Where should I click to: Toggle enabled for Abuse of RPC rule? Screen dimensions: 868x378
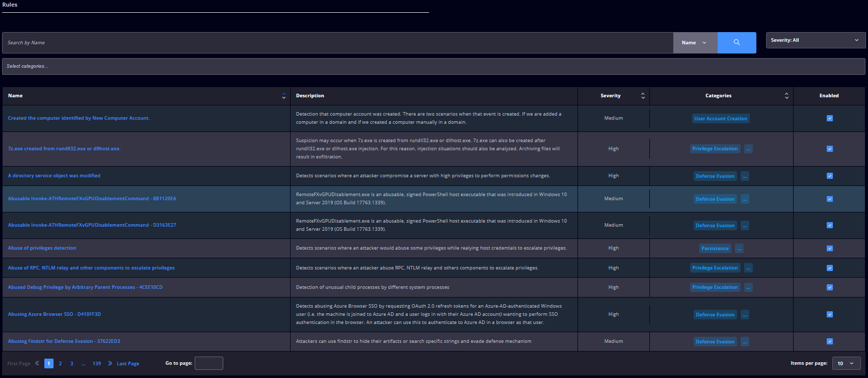click(830, 268)
